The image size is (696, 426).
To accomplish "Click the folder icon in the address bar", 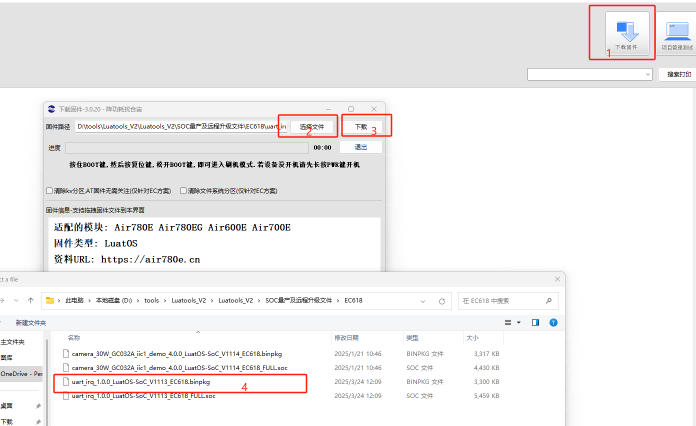I will pyautogui.click(x=50, y=300).
